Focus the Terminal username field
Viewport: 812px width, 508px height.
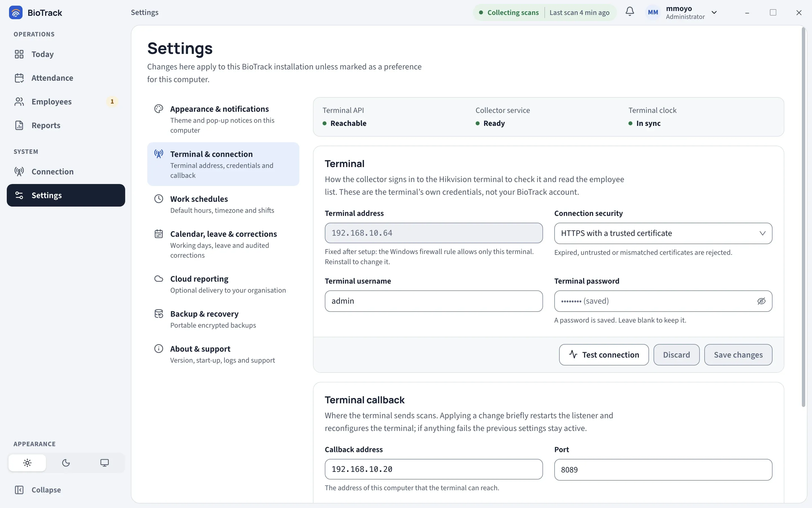pos(434,301)
